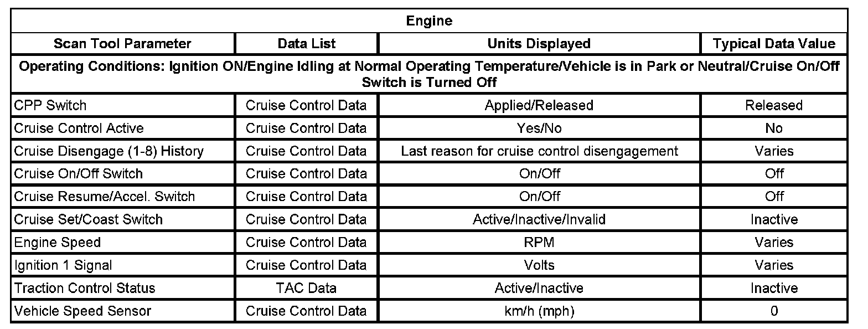Select the Engine Speed parameter cell

58,242
